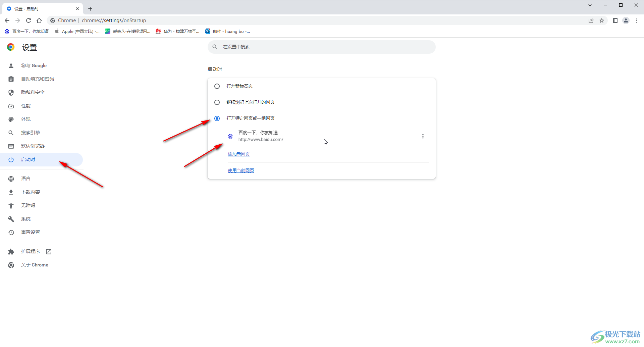Open the Apple (中国大陆) bookmark
Screen dimensions: 644x347
click(77, 31)
